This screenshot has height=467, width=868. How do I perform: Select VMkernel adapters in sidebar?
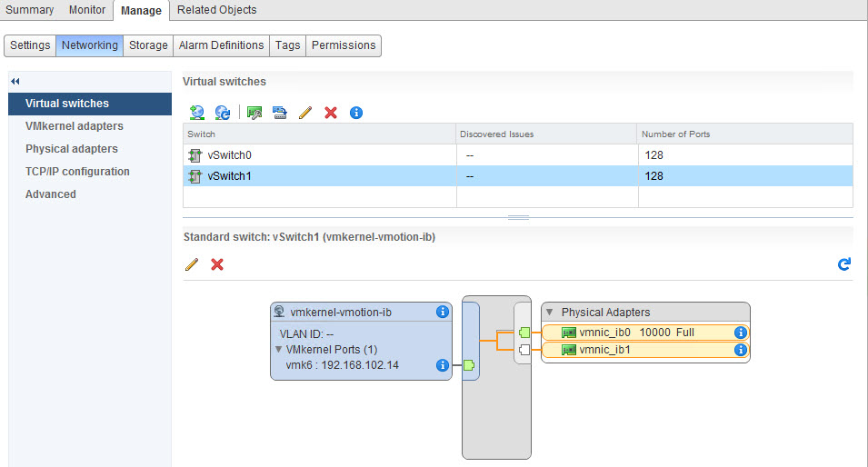click(x=75, y=126)
